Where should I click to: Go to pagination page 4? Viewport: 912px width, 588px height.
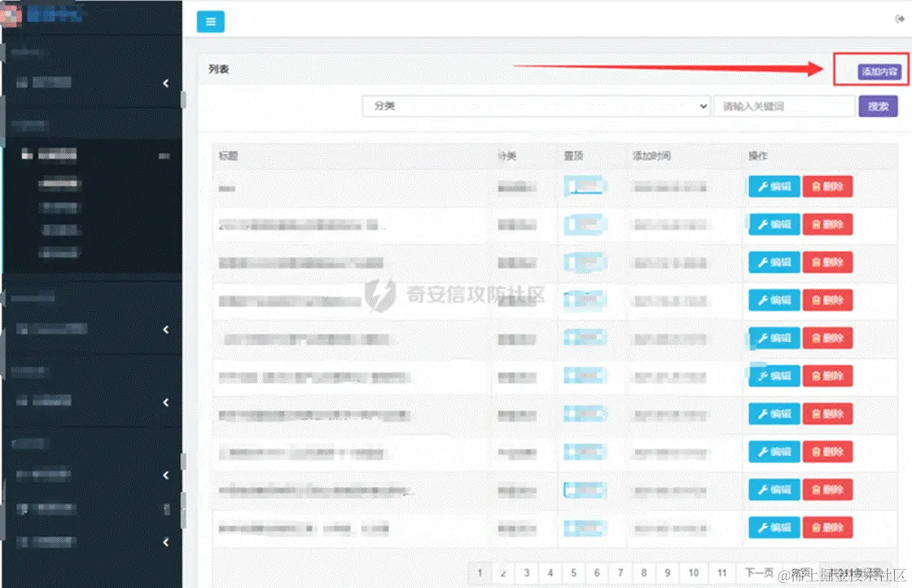(x=550, y=573)
